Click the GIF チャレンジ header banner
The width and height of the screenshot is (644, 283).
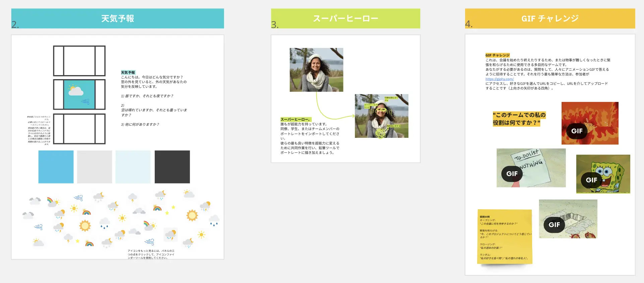tap(550, 18)
